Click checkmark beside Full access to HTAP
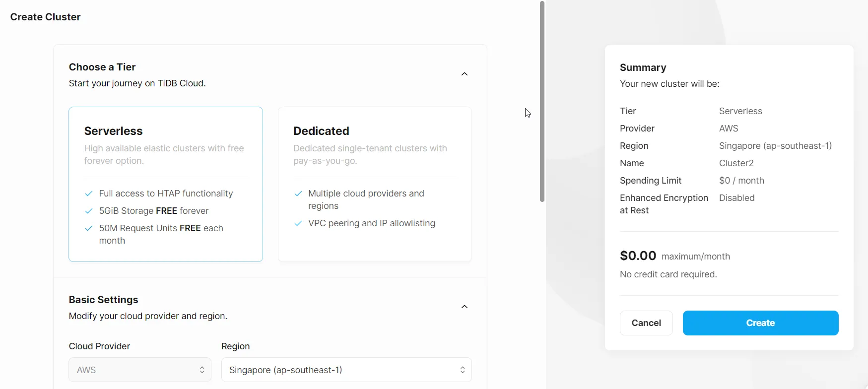 pyautogui.click(x=89, y=194)
